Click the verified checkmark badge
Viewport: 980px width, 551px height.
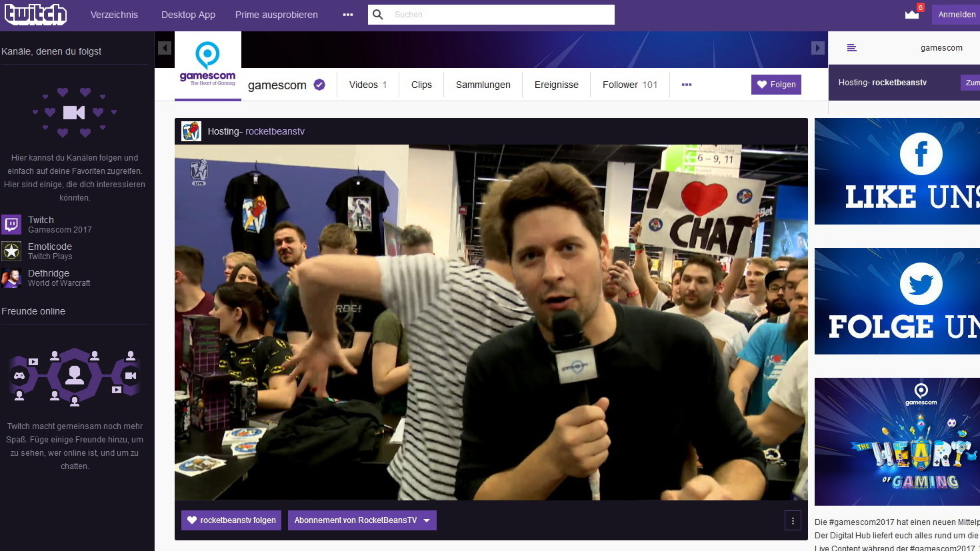pos(319,85)
